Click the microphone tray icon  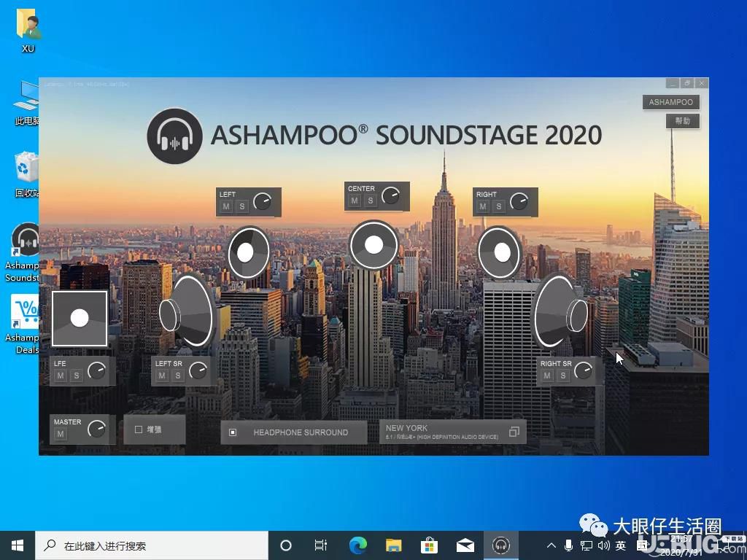[568, 545]
